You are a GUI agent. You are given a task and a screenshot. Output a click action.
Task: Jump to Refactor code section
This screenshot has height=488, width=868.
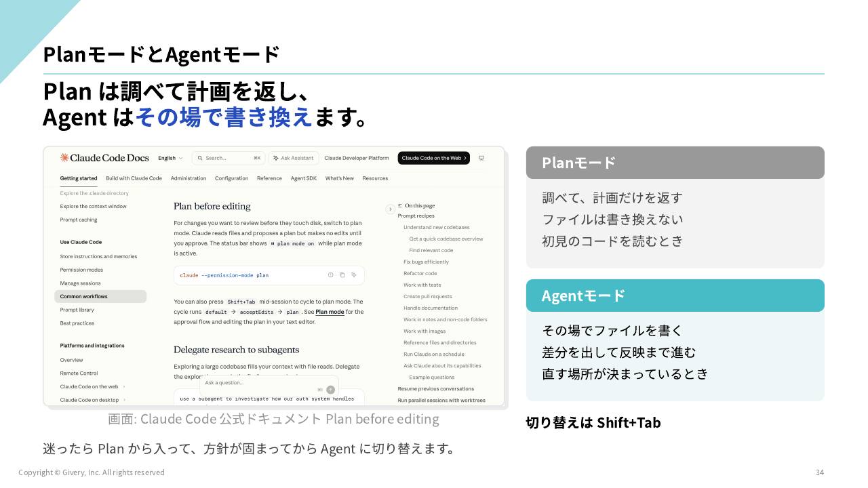[420, 273]
